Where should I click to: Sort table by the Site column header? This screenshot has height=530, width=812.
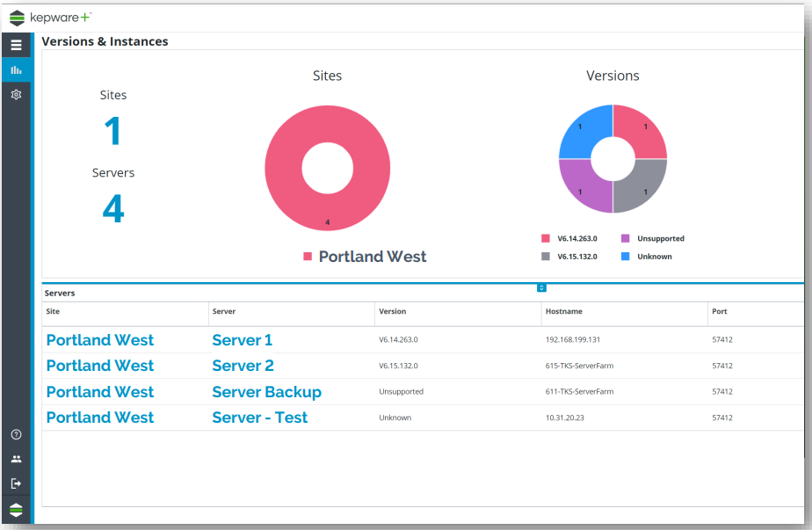coord(54,311)
